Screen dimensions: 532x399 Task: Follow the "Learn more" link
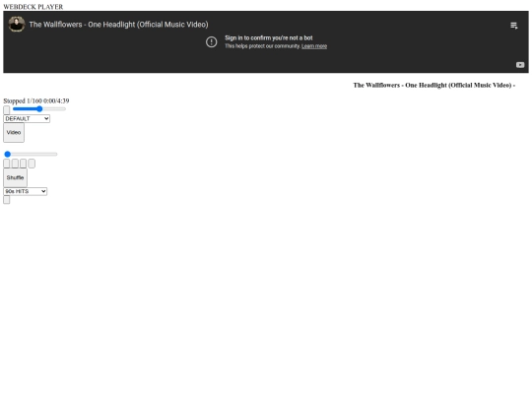pos(314,46)
